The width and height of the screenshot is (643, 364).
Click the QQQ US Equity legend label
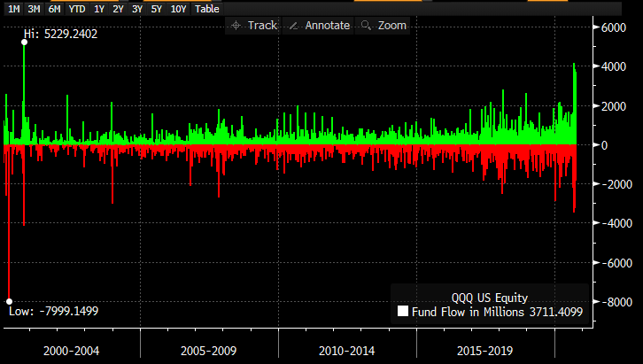(488, 297)
